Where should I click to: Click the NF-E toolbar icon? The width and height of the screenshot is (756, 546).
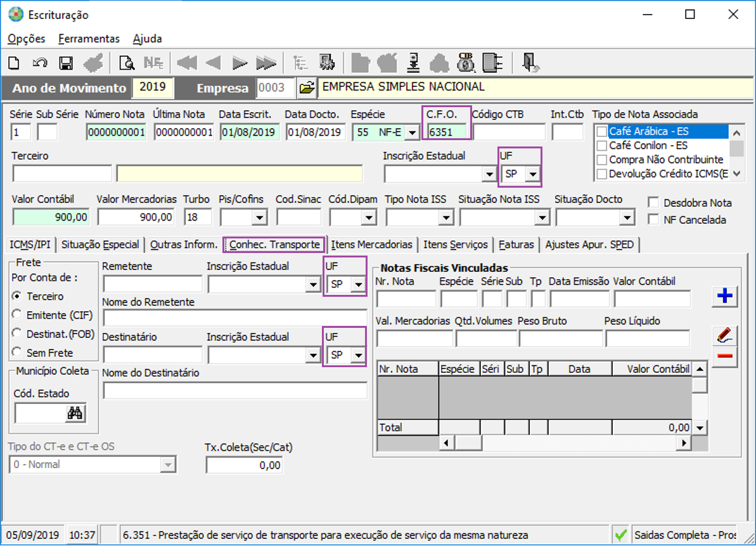coord(153,63)
